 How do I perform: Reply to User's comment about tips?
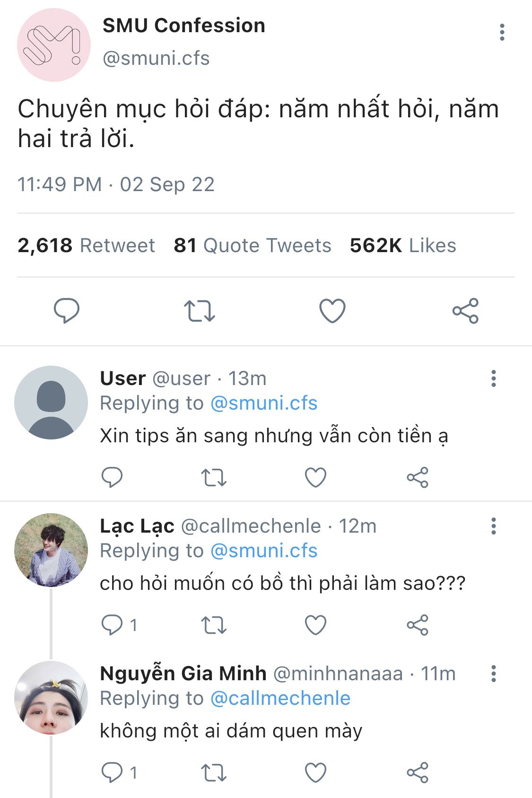pos(112,477)
